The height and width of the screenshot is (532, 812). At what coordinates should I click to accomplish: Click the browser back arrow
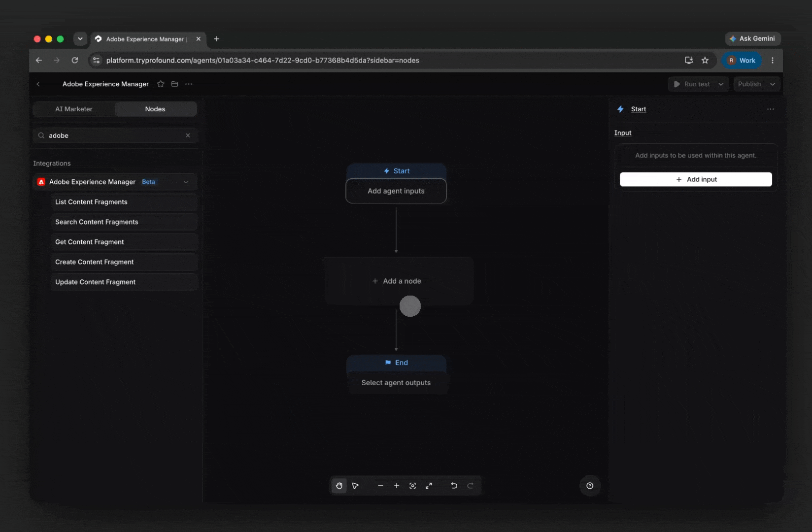point(39,60)
